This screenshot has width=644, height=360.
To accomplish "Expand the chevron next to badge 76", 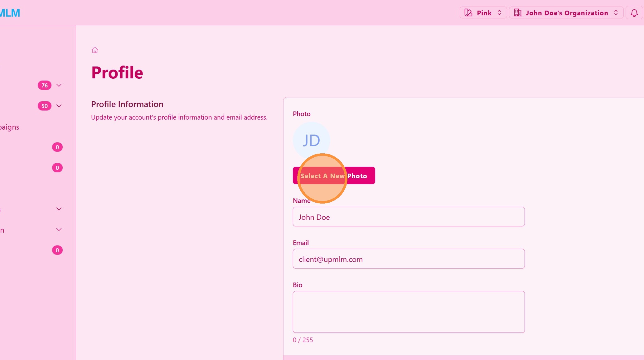I will point(59,85).
